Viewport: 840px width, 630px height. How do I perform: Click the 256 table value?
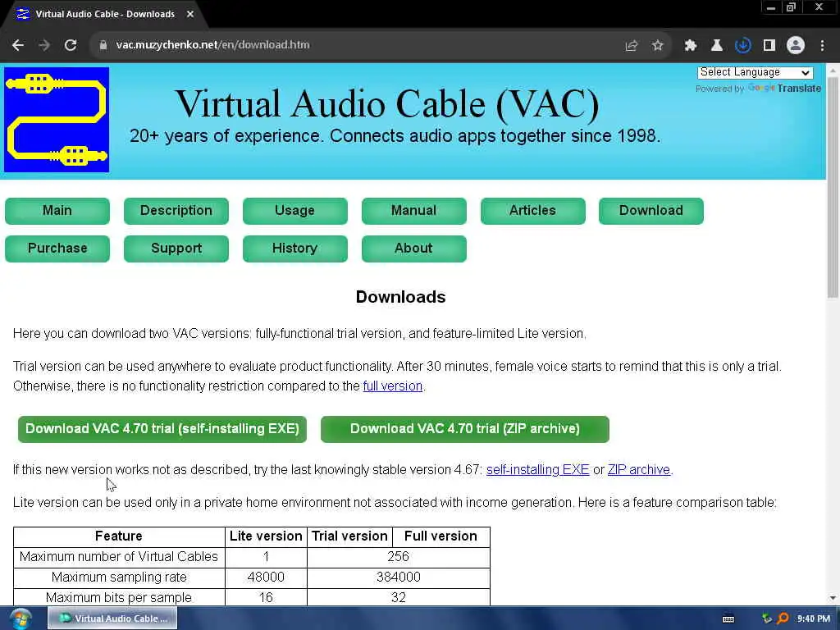coord(398,557)
